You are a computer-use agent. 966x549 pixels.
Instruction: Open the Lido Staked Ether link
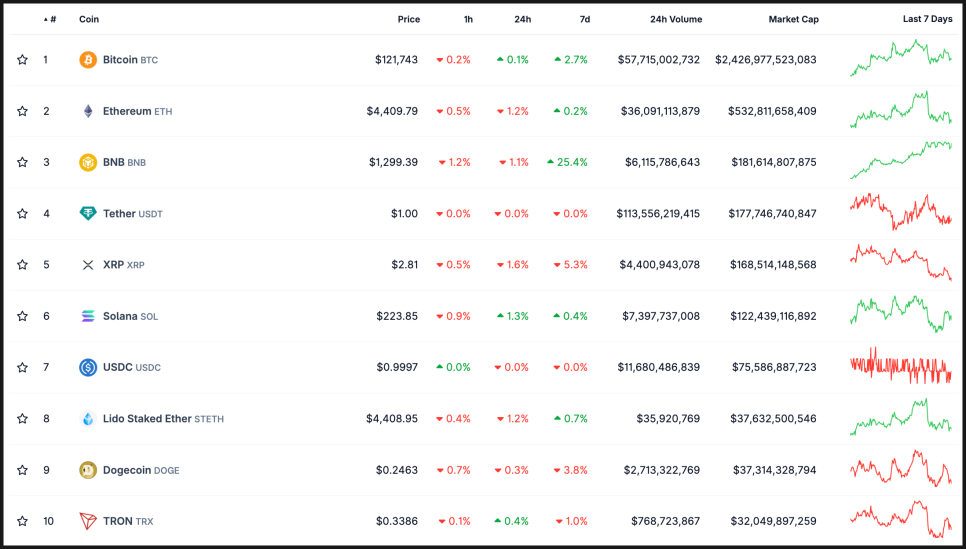147,419
